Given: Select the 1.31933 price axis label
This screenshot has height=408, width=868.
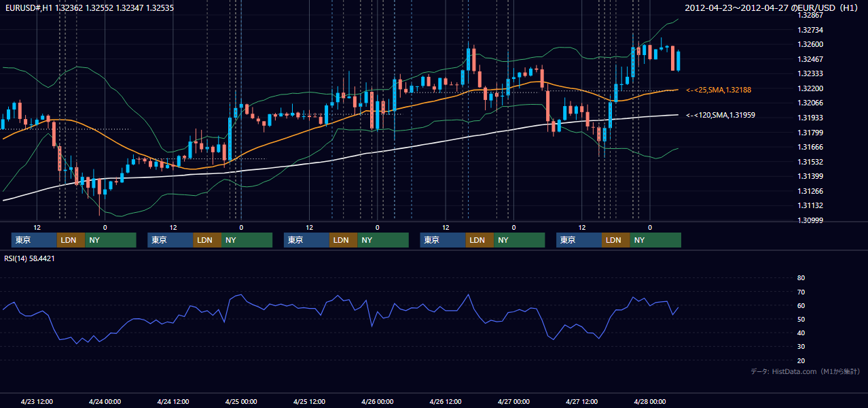Looking at the screenshot, I should (x=810, y=118).
